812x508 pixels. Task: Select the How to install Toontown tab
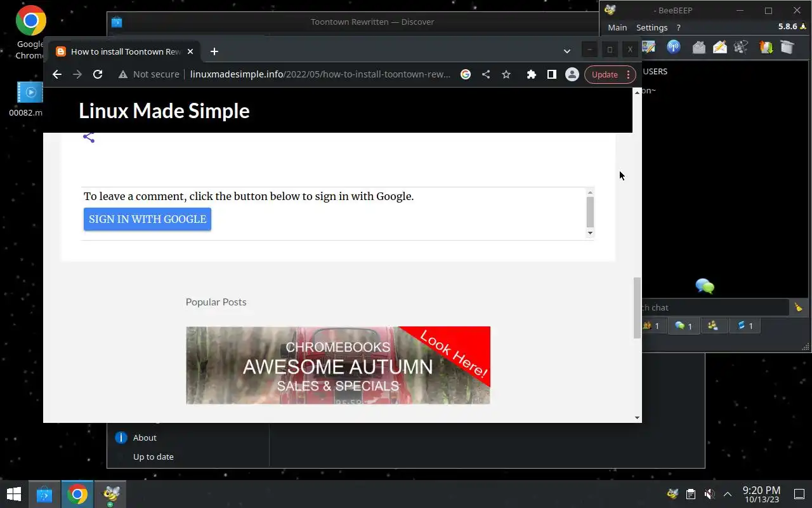(126, 51)
